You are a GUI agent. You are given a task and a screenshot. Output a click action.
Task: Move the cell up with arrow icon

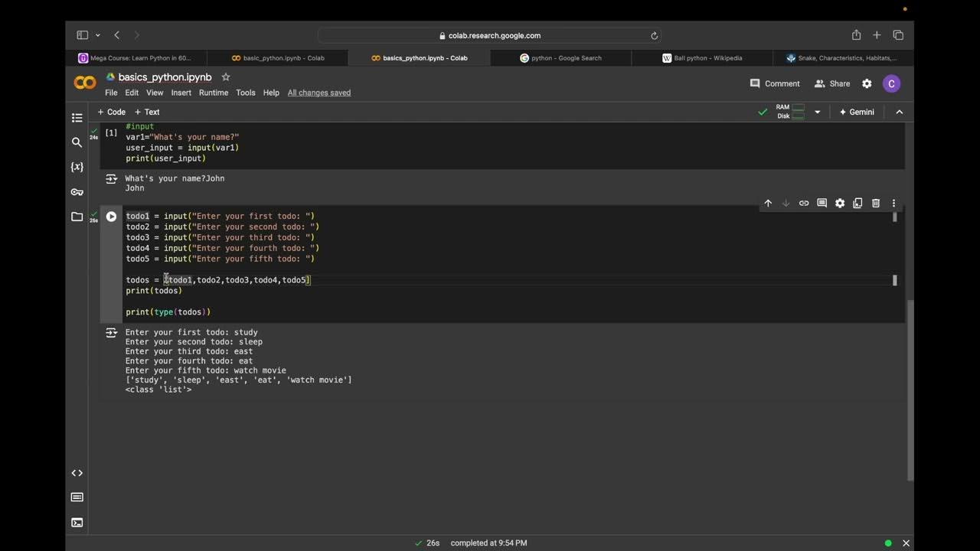point(768,204)
